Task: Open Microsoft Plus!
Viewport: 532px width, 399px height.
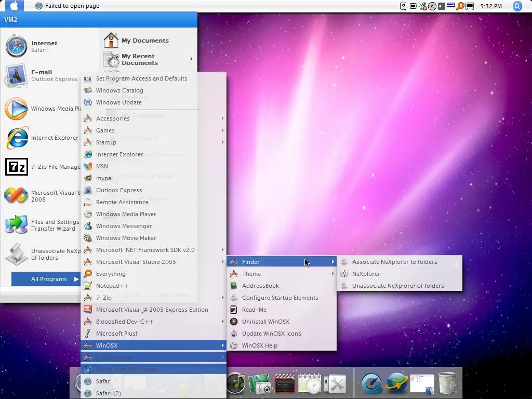Action: pos(154,334)
